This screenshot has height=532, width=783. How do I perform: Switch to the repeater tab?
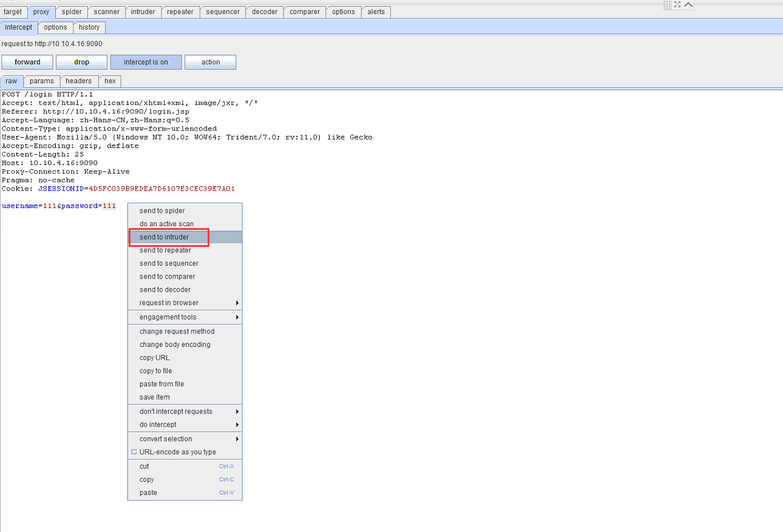(180, 12)
